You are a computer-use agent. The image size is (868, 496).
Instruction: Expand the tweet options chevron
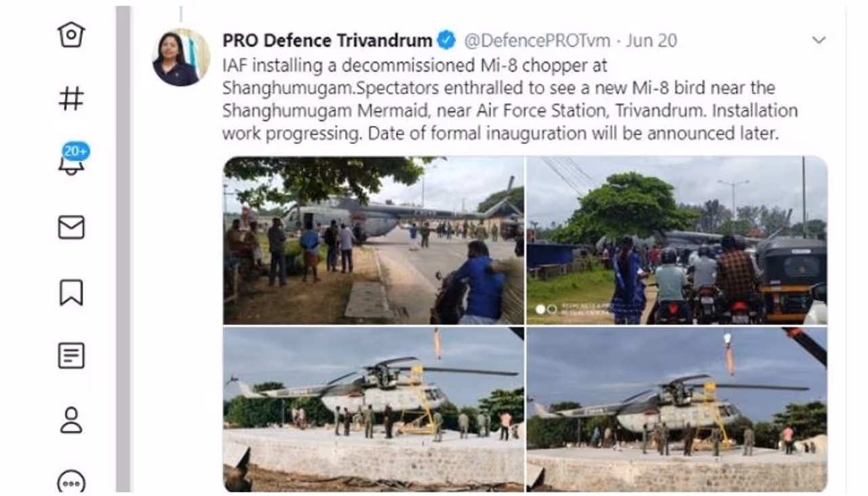coord(819,40)
